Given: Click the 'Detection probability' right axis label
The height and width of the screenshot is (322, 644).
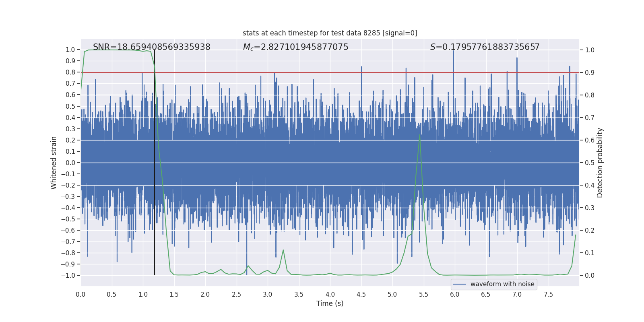Looking at the screenshot, I should click(600, 163).
